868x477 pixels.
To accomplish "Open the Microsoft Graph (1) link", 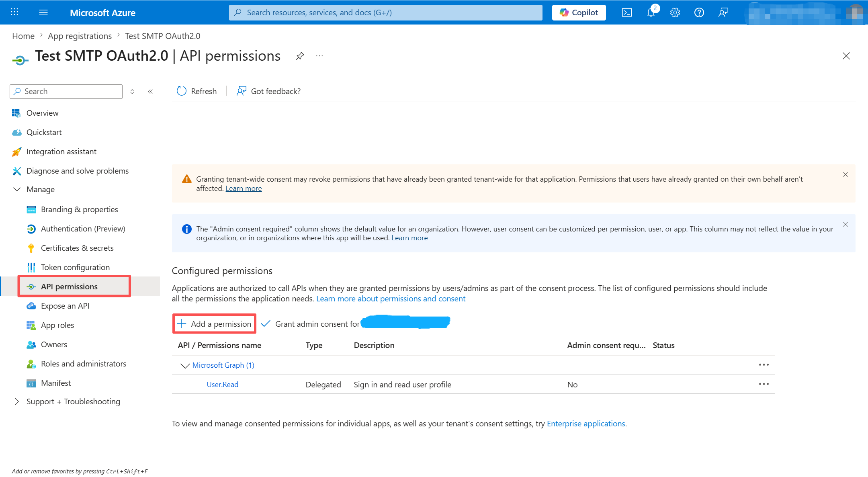I will pos(223,365).
